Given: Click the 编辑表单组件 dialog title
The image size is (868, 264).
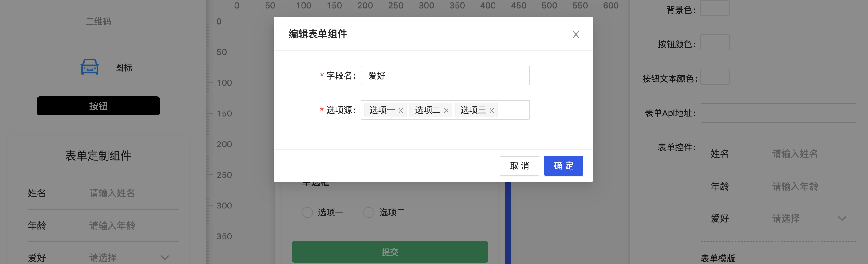Looking at the screenshot, I should point(318,34).
